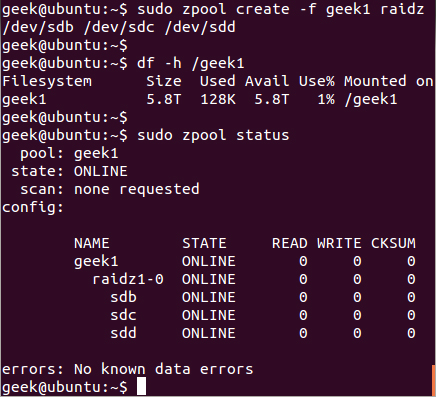Click the 'sudo zpool status' command

[213, 135]
